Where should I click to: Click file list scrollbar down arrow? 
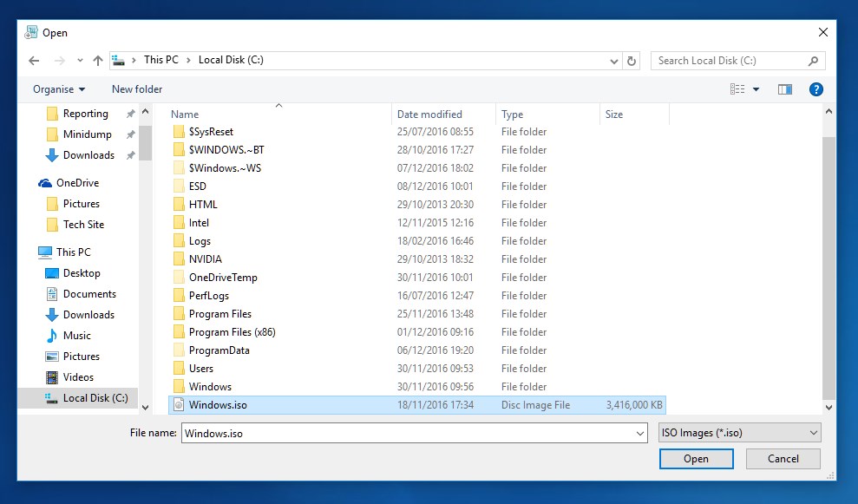pos(829,407)
